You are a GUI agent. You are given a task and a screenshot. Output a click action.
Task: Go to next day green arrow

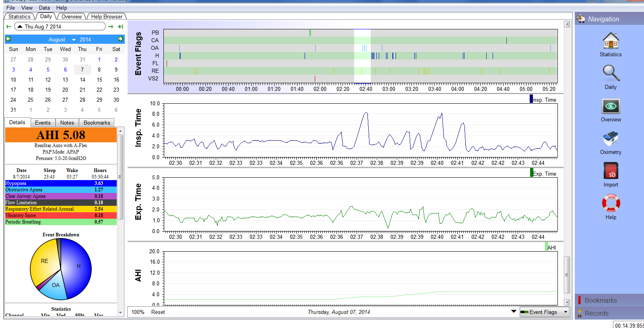point(111,27)
